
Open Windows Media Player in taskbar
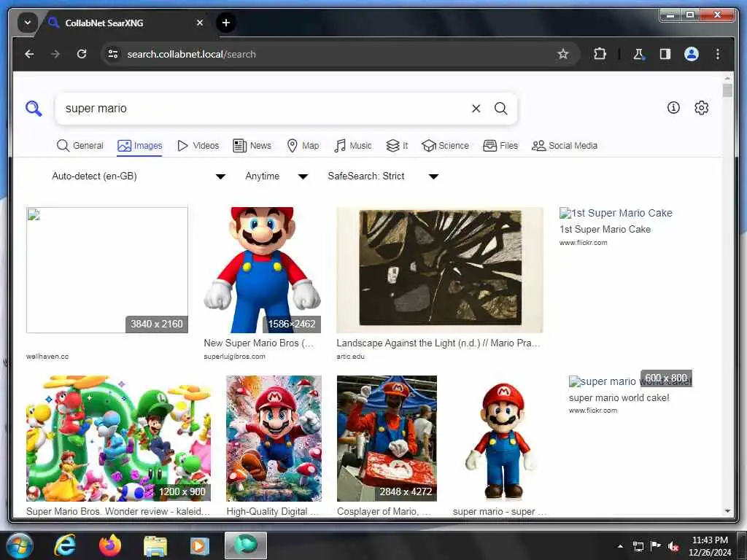(200, 546)
